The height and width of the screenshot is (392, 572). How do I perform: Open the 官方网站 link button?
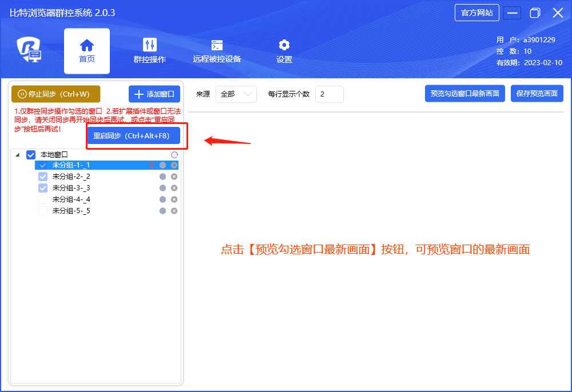pyautogui.click(x=476, y=13)
